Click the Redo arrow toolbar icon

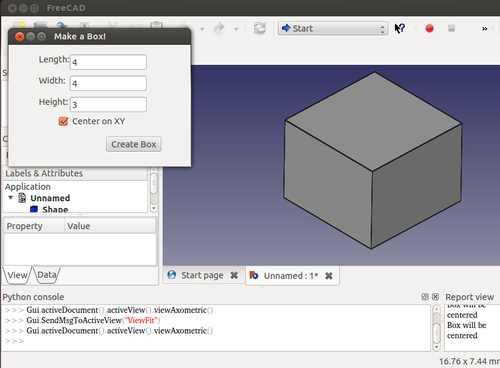click(219, 28)
